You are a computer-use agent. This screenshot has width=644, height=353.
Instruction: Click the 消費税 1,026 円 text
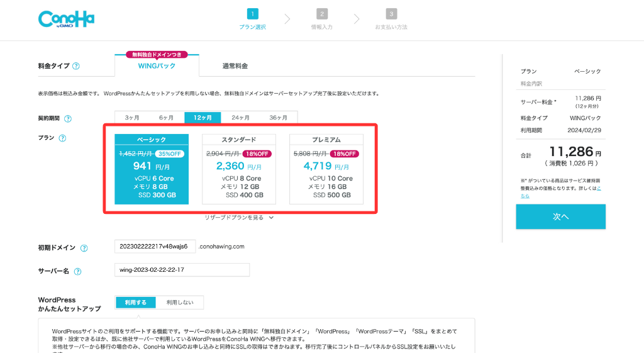pyautogui.click(x=571, y=164)
